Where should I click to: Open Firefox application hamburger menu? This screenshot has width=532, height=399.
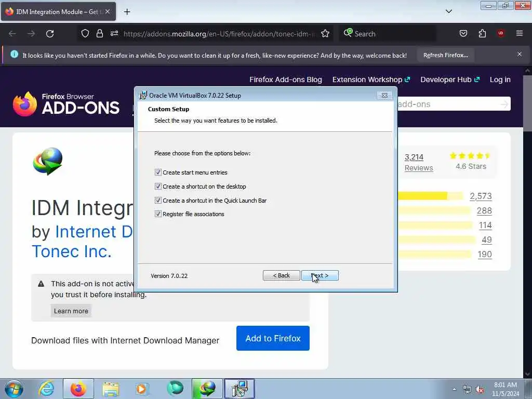click(520, 33)
